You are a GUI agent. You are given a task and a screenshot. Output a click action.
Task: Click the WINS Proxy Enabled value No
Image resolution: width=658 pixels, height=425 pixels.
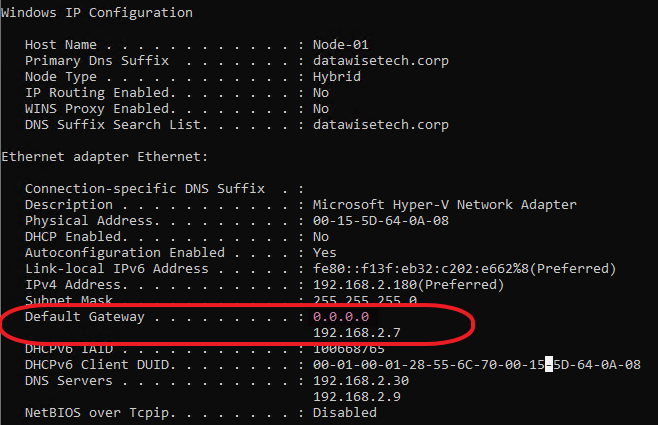[x=321, y=109]
